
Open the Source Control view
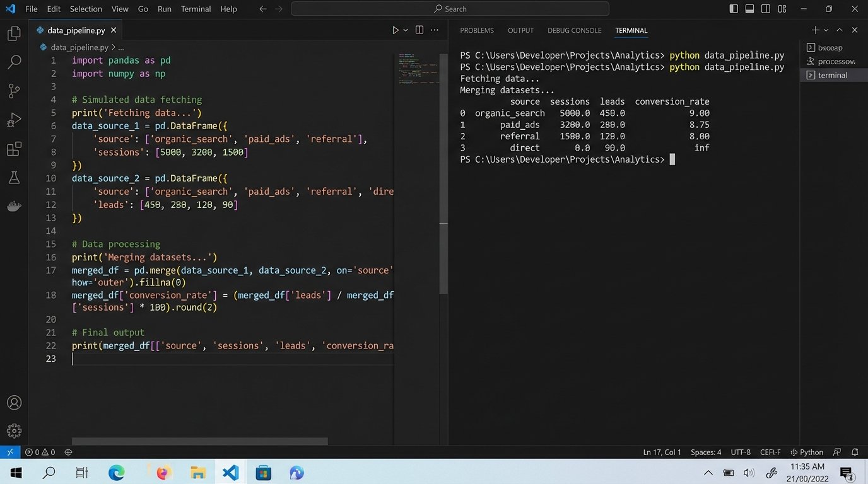[x=14, y=91]
